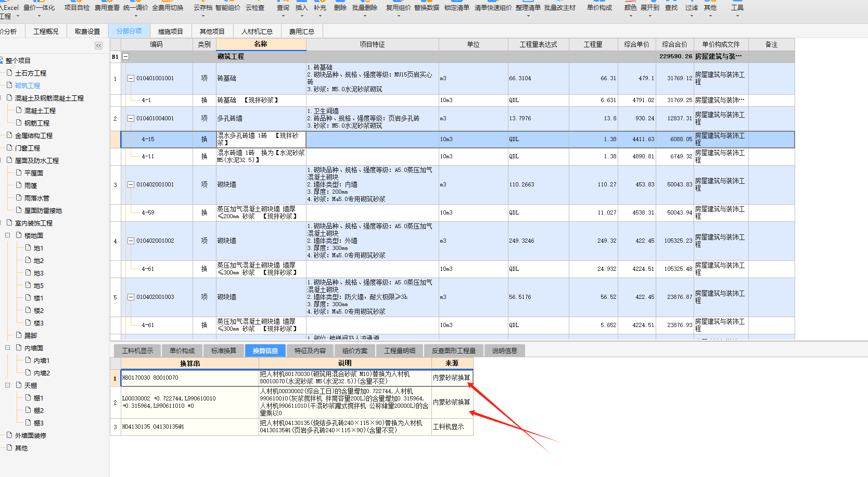This screenshot has width=868, height=477.
Task: Switch to 措施项目 tab
Action: 171,31
